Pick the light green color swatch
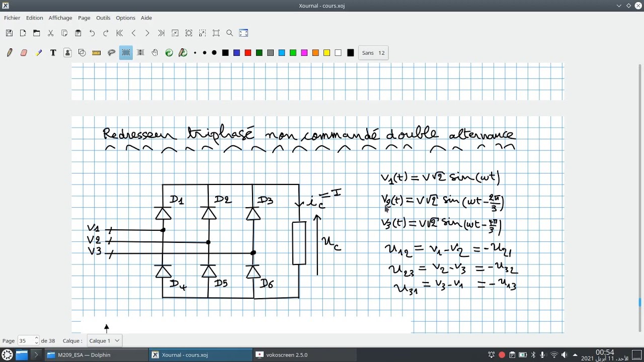Viewport: 644px width, 362px height. 293,53
